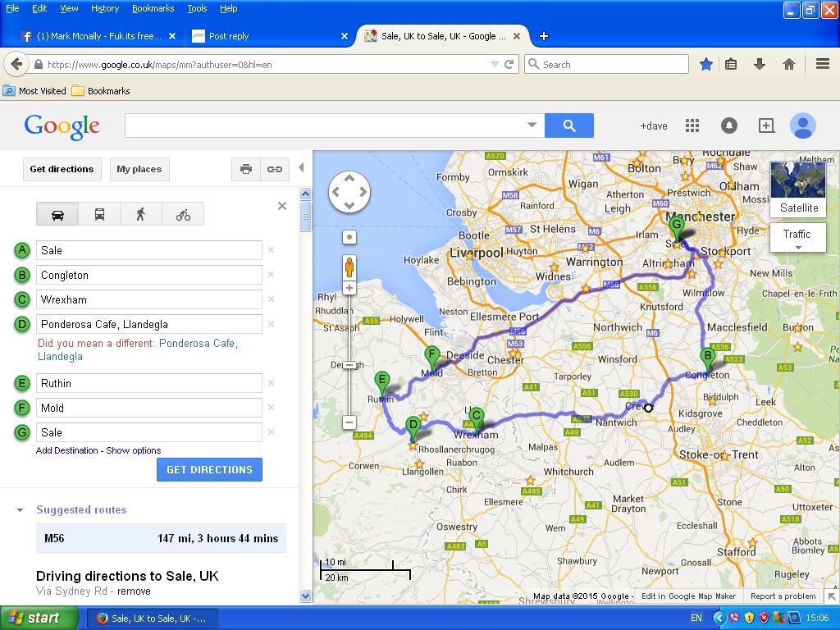
Task: Switch to cycling travel mode
Action: coord(183,215)
